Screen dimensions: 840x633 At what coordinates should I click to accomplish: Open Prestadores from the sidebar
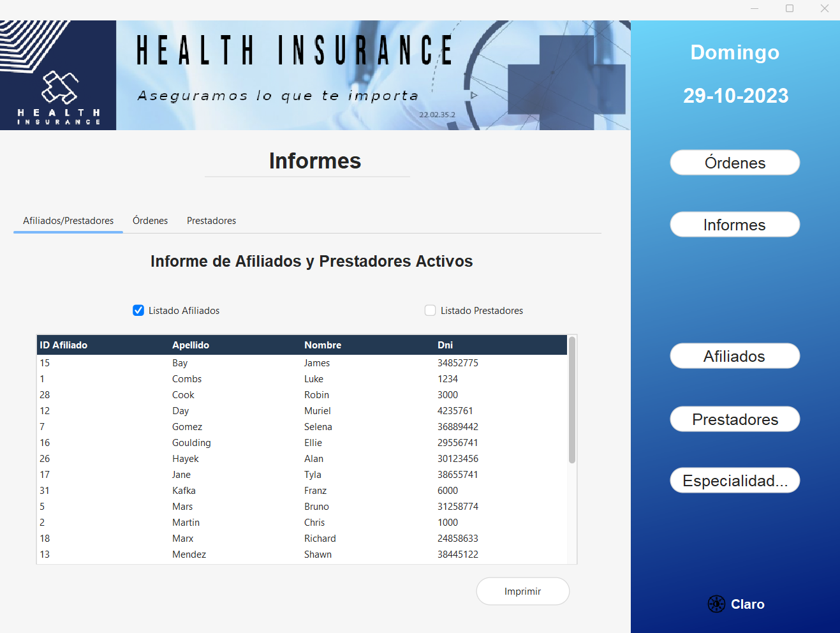click(734, 419)
